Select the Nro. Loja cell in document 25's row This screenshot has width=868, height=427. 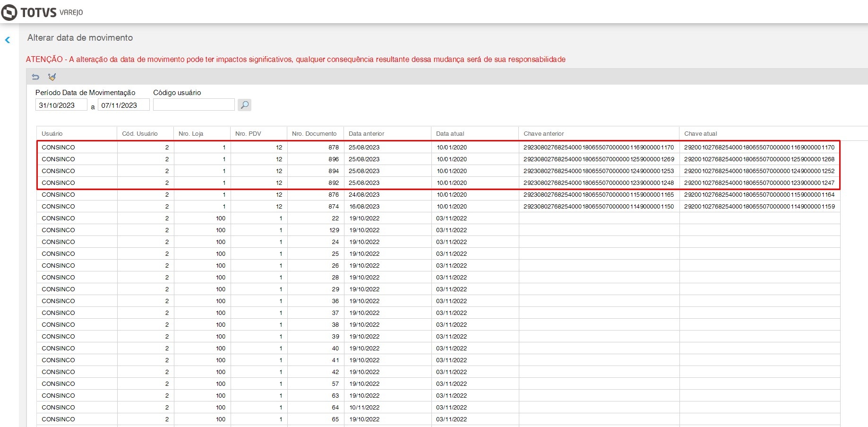pyautogui.click(x=202, y=253)
